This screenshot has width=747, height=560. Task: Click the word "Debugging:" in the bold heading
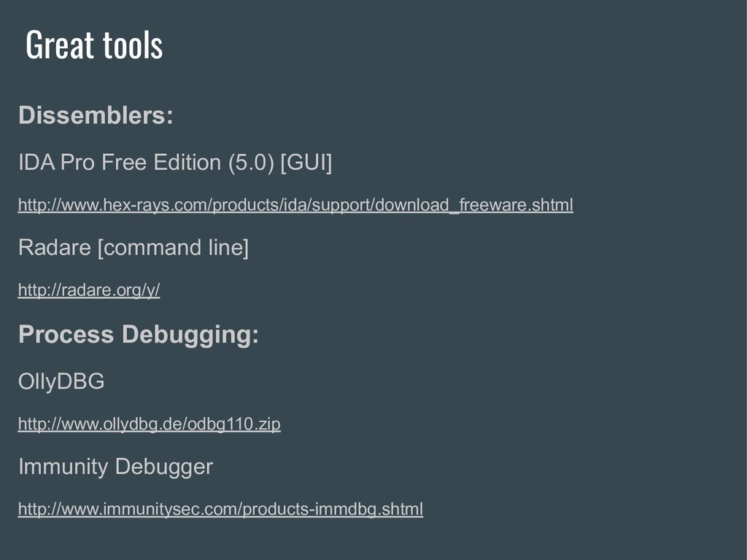190,335
